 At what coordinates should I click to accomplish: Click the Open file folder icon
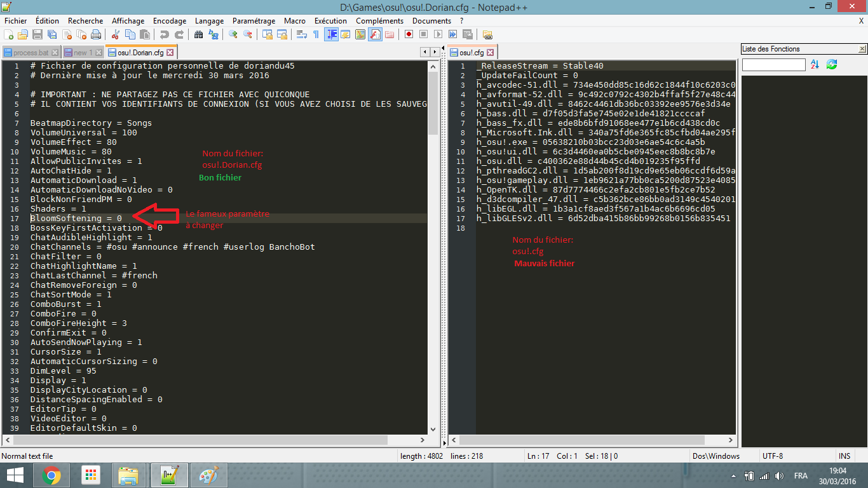coord(23,34)
